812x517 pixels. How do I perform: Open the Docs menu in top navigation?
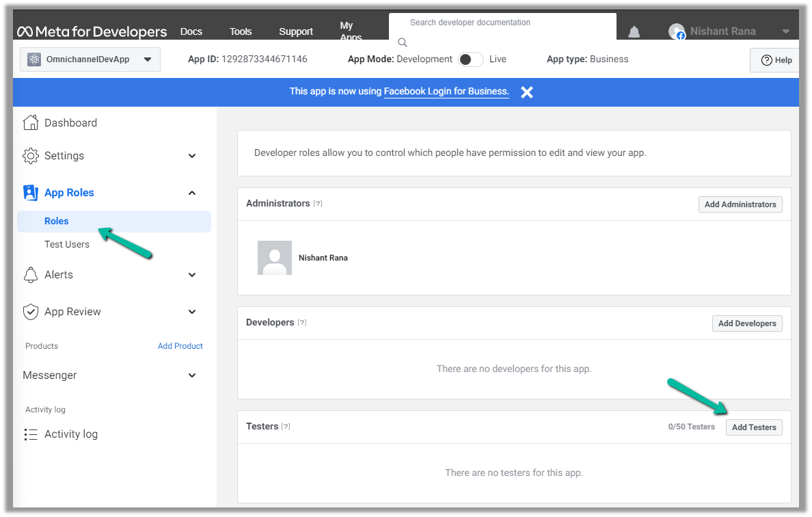click(191, 31)
